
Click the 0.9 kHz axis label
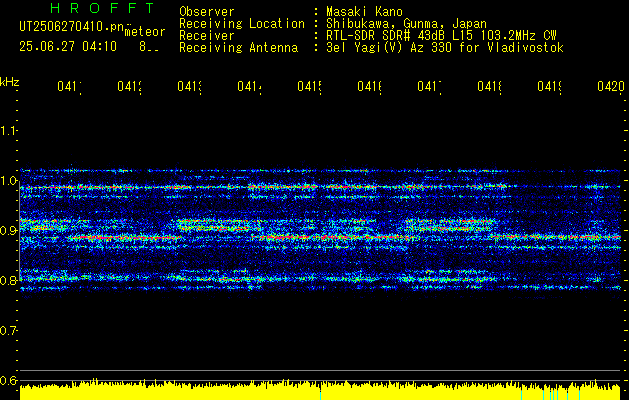click(8, 230)
